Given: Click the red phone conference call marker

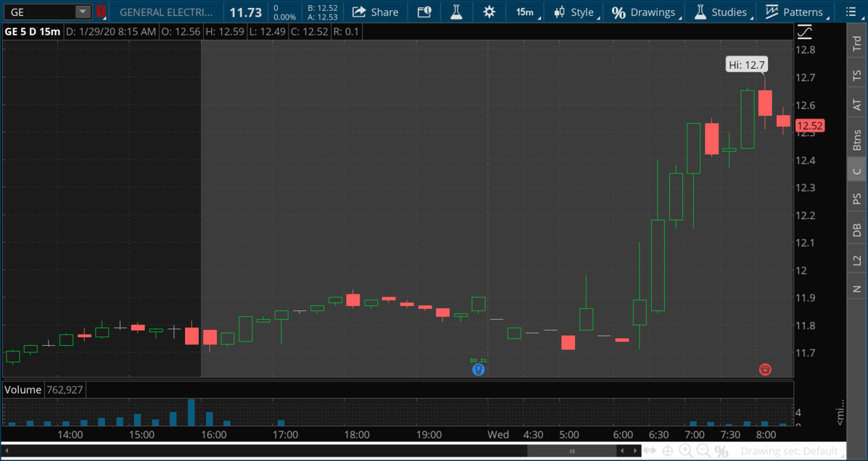Looking at the screenshot, I should pyautogui.click(x=765, y=369).
